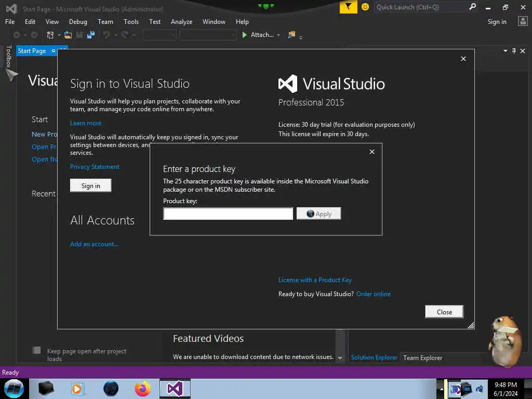Click the green Attach start arrow
The image size is (532, 399).
(244, 35)
